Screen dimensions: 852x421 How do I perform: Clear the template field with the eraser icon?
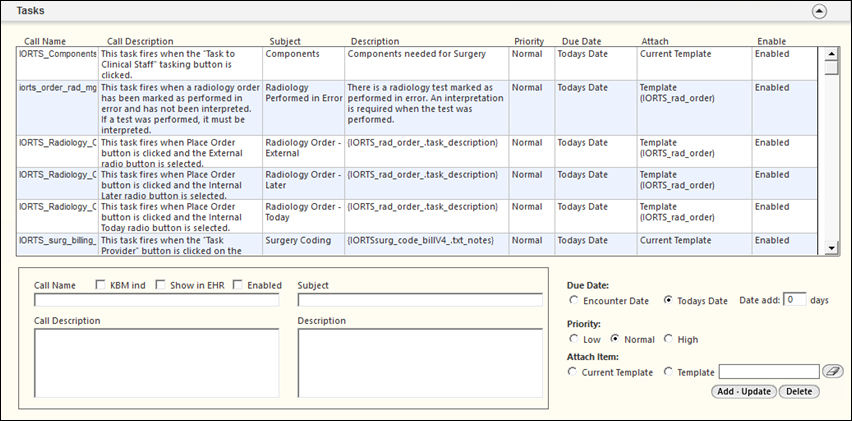(832, 372)
